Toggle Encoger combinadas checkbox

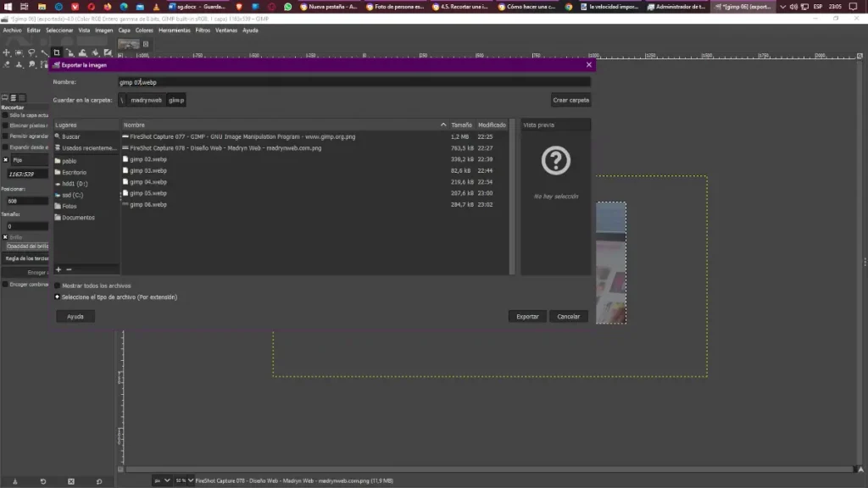pyautogui.click(x=5, y=285)
